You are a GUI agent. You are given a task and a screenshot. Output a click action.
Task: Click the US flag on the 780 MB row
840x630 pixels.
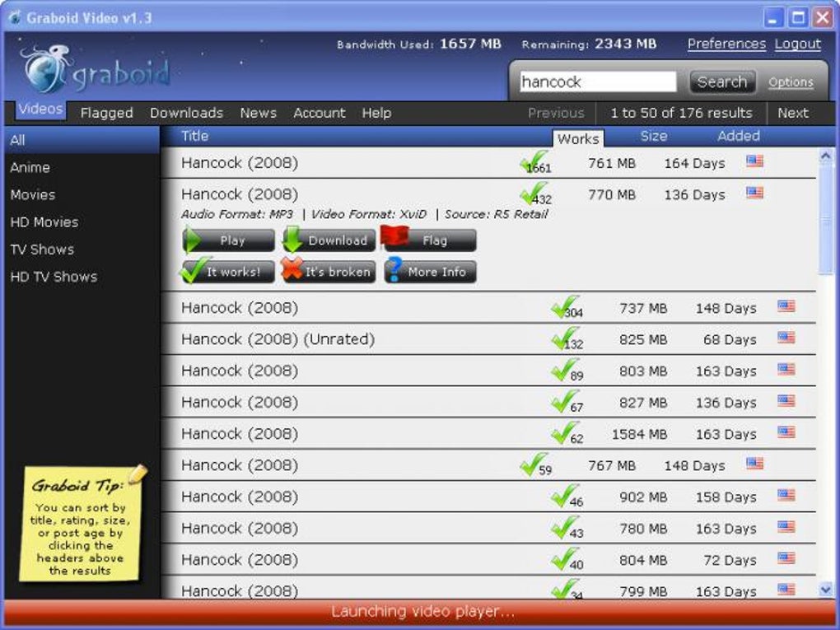point(786,526)
